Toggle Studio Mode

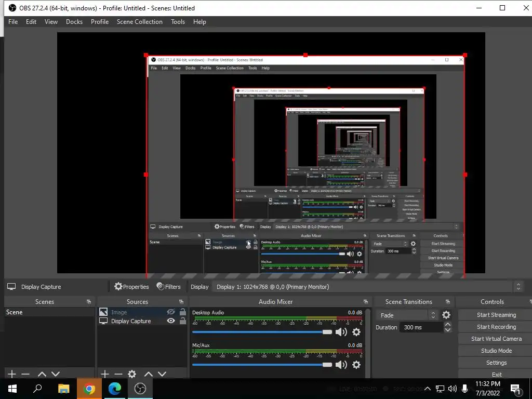coord(496,351)
